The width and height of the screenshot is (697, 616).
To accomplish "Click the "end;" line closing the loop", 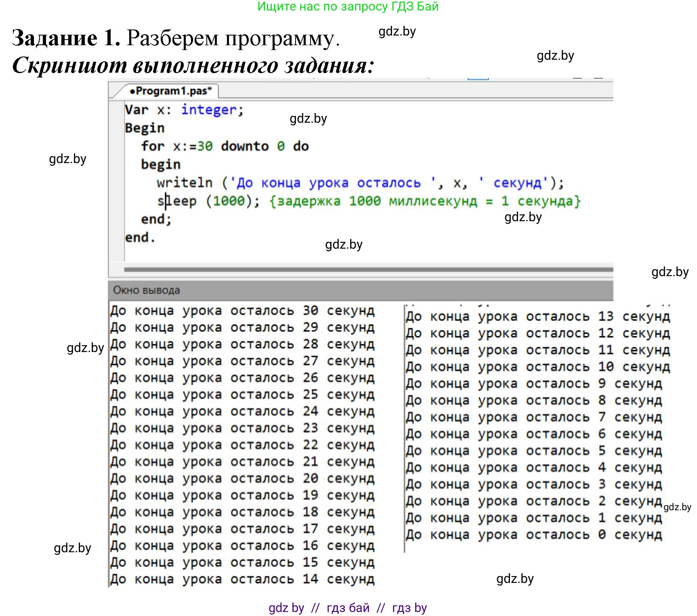I will pyautogui.click(x=156, y=219).
